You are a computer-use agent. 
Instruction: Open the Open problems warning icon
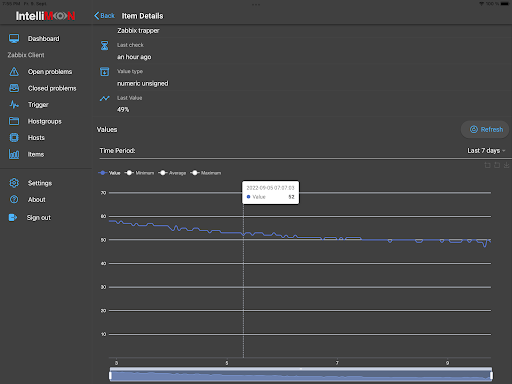[x=14, y=72]
